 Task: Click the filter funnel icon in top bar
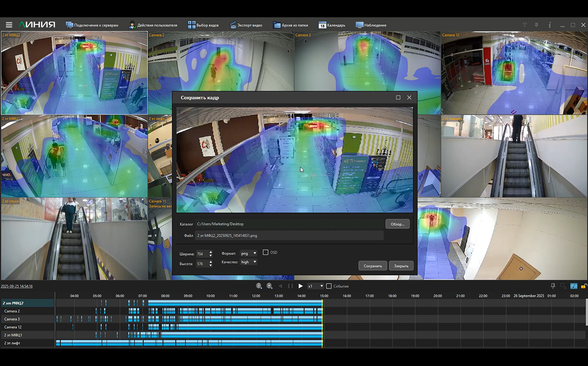click(x=525, y=25)
